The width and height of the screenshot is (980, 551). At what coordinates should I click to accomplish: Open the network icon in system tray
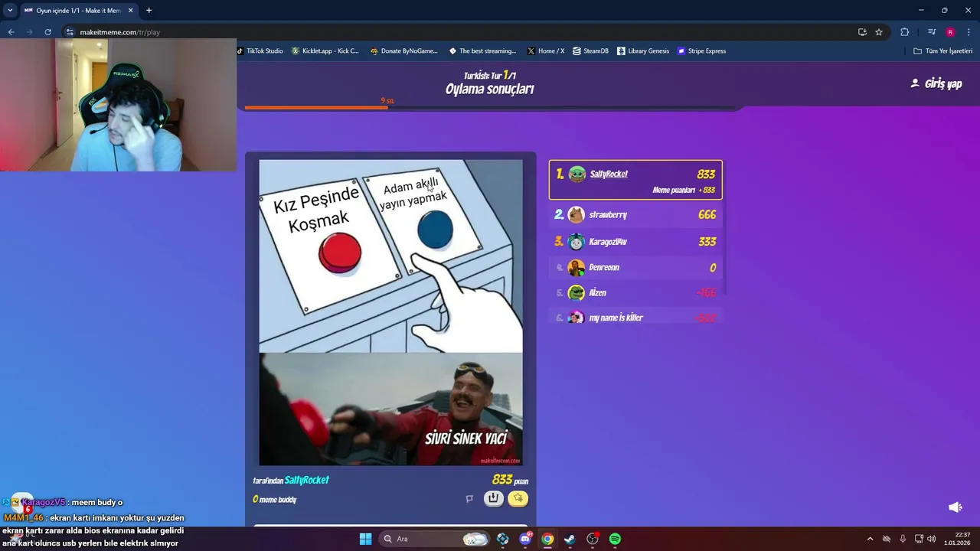pos(919,539)
